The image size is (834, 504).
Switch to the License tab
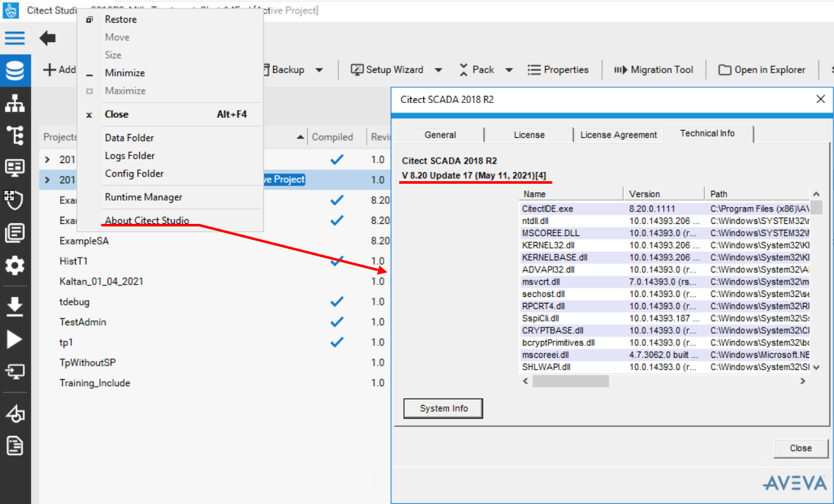(529, 135)
